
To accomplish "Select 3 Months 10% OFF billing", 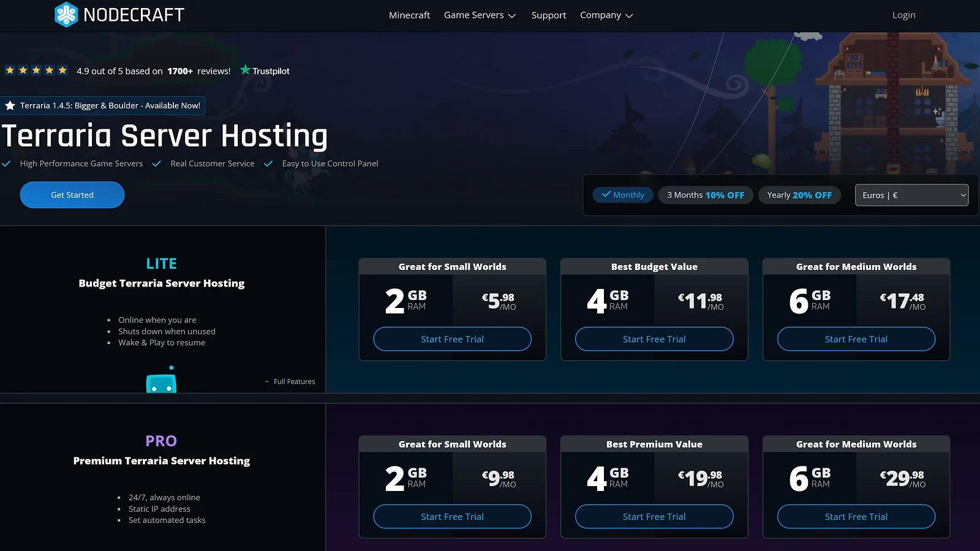I will 706,195.
